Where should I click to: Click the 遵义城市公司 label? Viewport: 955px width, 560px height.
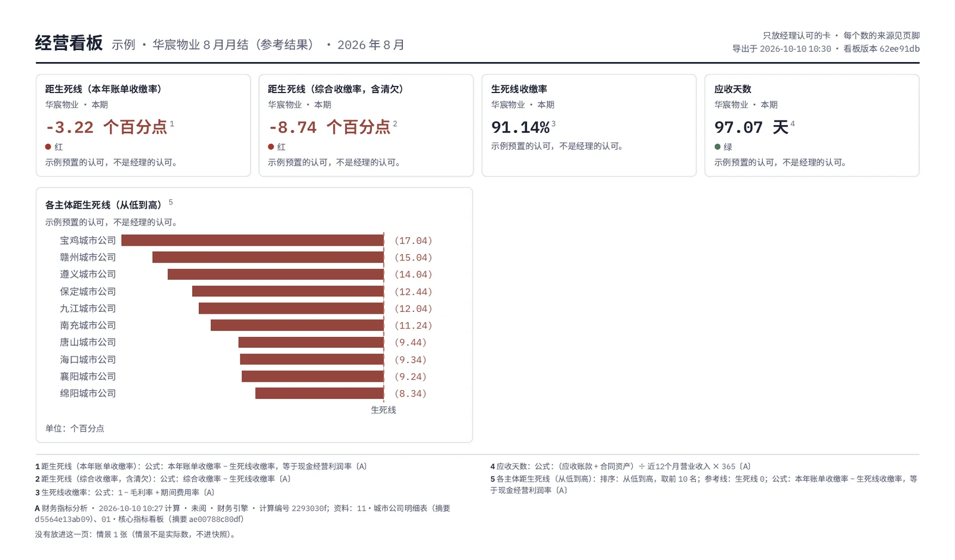pyautogui.click(x=88, y=274)
